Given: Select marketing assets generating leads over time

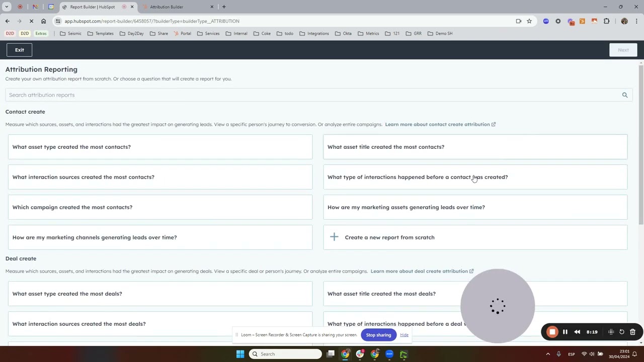Looking at the screenshot, I should point(475,207).
